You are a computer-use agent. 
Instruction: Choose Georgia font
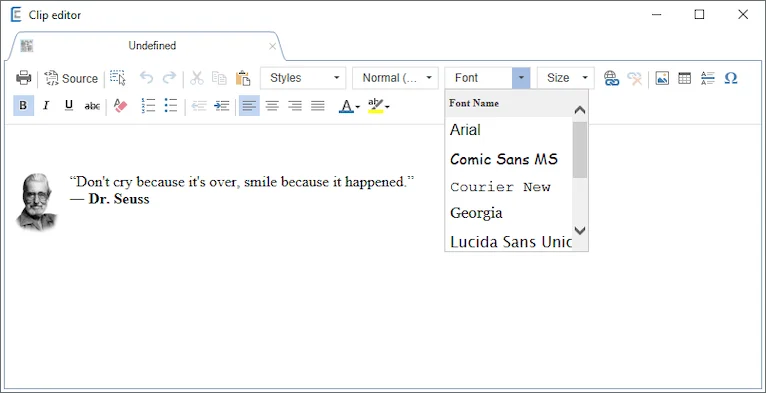(x=509, y=213)
